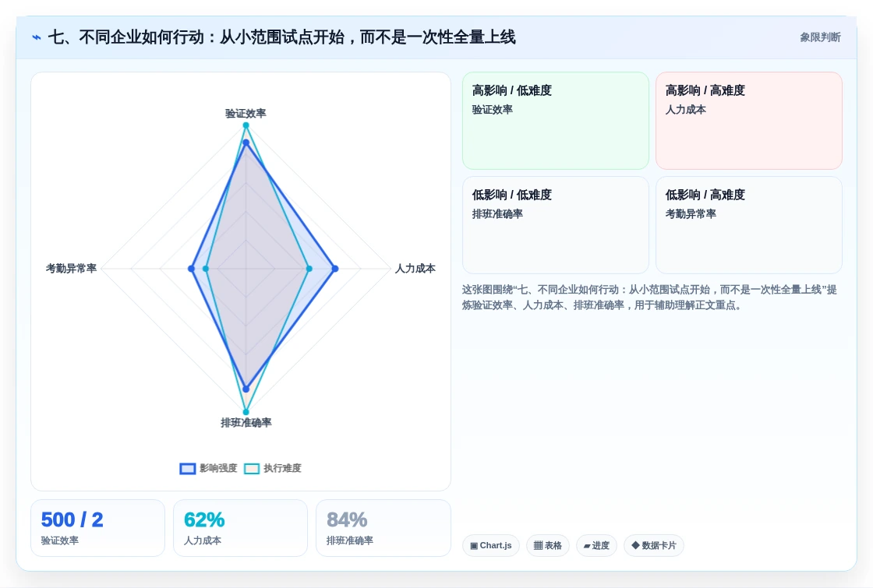This screenshot has width=873, height=588.
Task: Click the radar chart 人力成本 axis label
Action: click(x=415, y=269)
